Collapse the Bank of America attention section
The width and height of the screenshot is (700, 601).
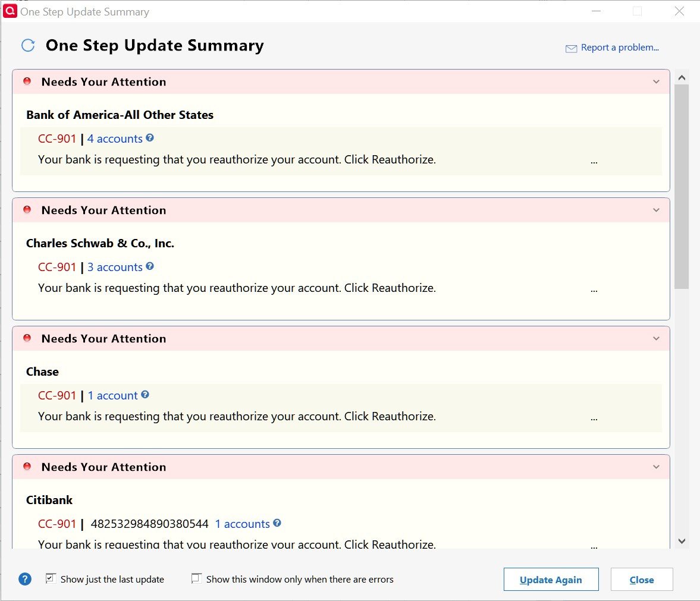(x=656, y=82)
